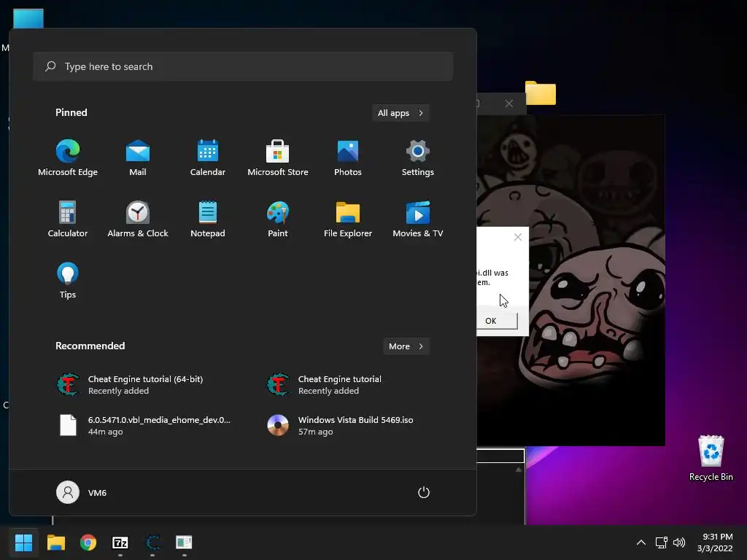Show hidden system tray icons
This screenshot has height=560, width=747.
641,542
